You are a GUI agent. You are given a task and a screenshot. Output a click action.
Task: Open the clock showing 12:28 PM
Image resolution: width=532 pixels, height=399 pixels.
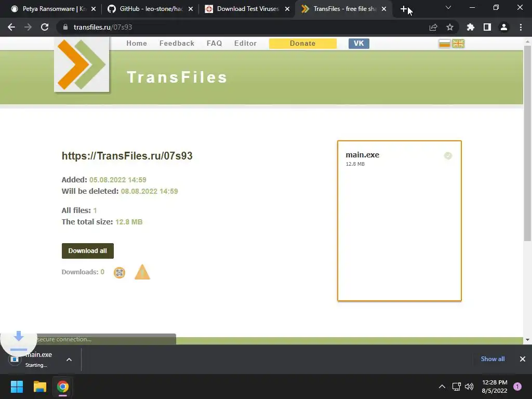click(x=495, y=387)
